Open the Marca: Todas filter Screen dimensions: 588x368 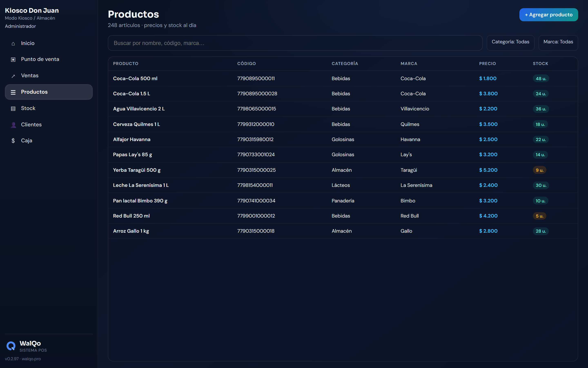[x=558, y=43]
